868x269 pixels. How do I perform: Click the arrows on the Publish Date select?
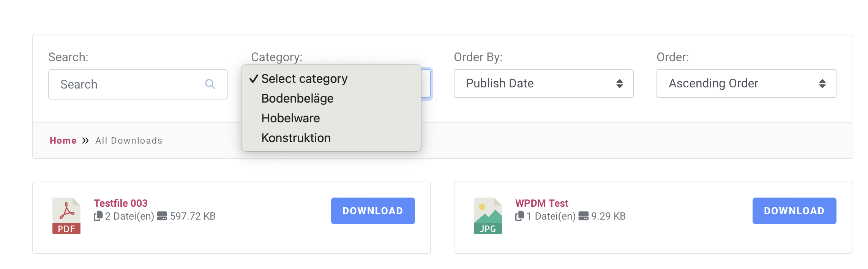pos(619,84)
